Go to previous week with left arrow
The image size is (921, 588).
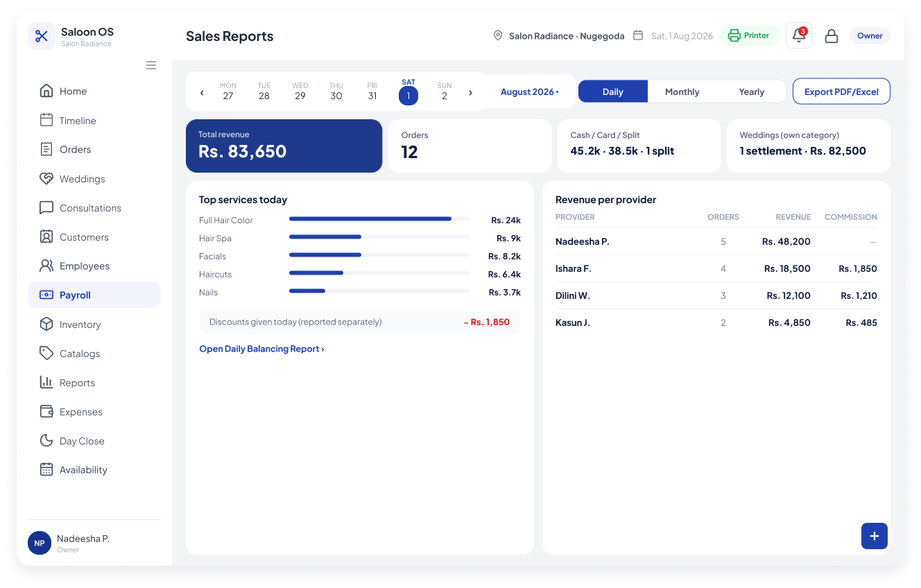coord(202,92)
